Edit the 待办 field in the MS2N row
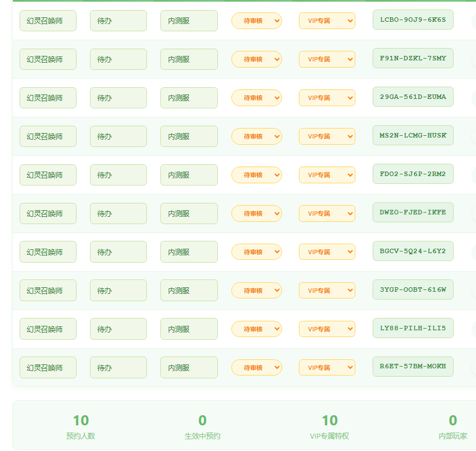The image size is (476, 451). [x=118, y=136]
